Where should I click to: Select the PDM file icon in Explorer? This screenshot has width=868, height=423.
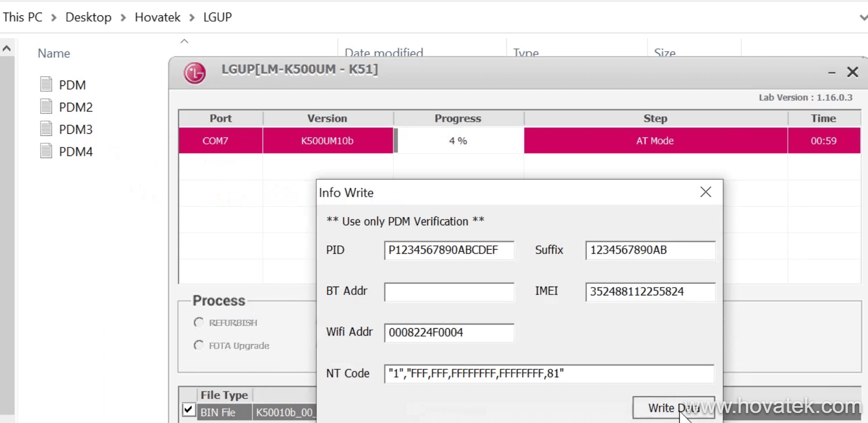point(46,84)
